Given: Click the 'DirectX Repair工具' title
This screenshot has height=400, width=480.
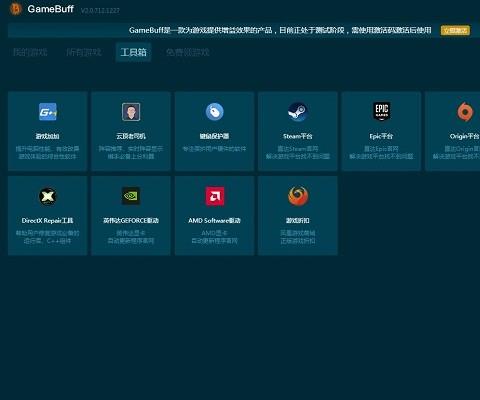Looking at the screenshot, I should (x=47, y=221).
